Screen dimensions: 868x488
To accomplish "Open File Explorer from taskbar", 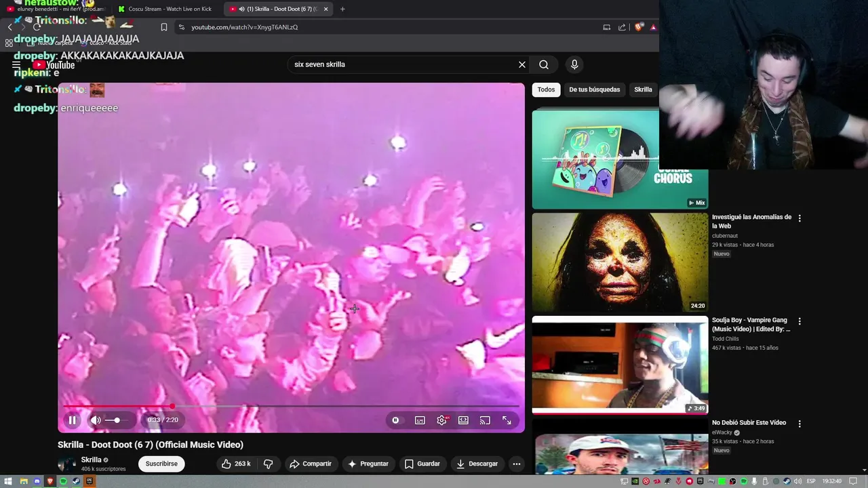I will pyautogui.click(x=24, y=481).
